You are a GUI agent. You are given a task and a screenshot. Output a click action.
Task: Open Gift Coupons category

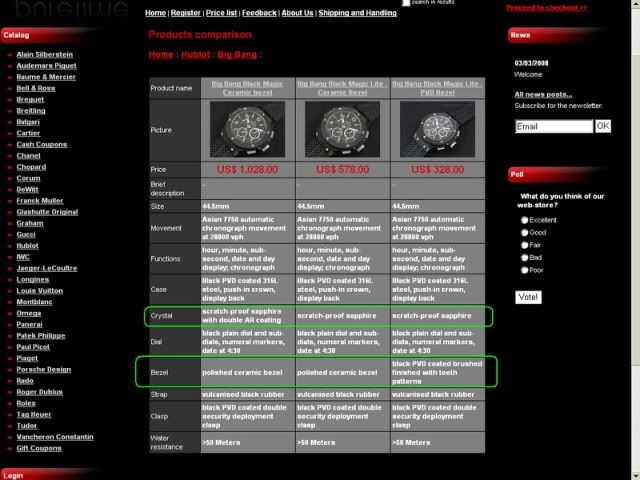tap(39, 448)
